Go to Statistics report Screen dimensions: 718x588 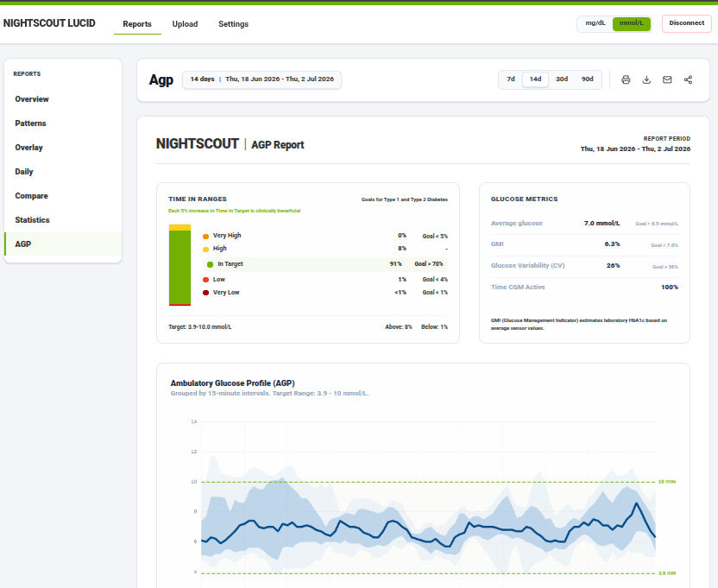pyautogui.click(x=63, y=220)
